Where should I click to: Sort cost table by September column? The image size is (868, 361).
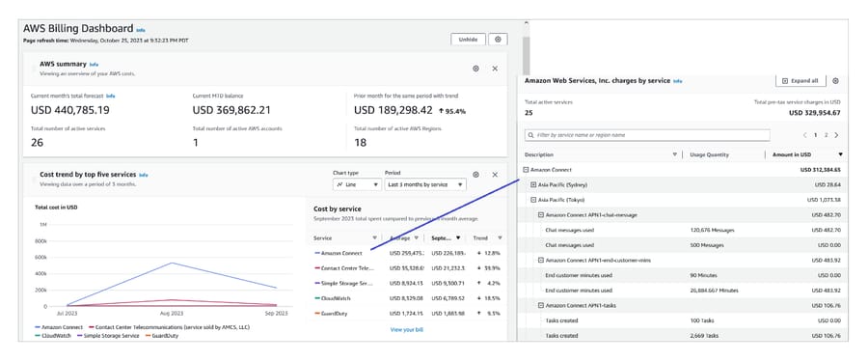pyautogui.click(x=458, y=238)
